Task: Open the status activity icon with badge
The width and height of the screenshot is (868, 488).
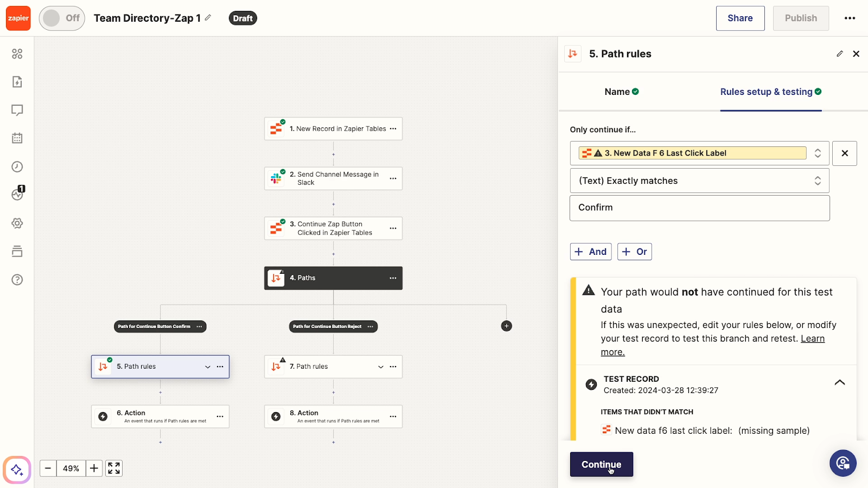Action: [17, 194]
